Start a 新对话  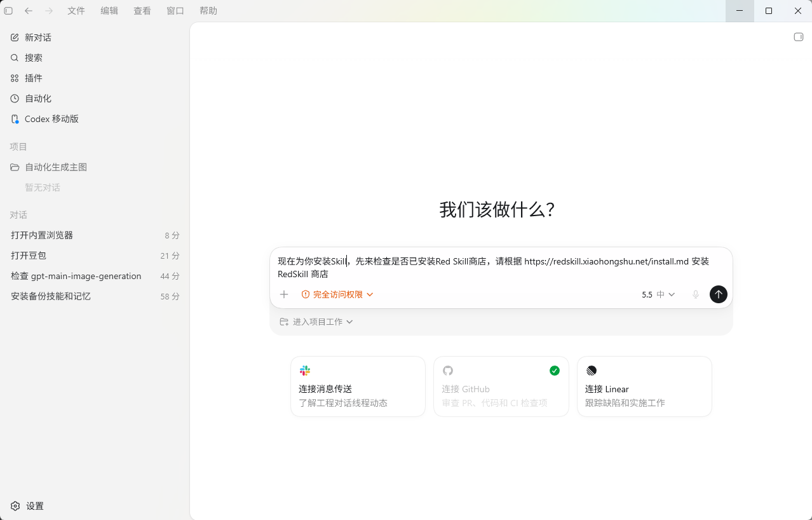[x=95, y=38]
